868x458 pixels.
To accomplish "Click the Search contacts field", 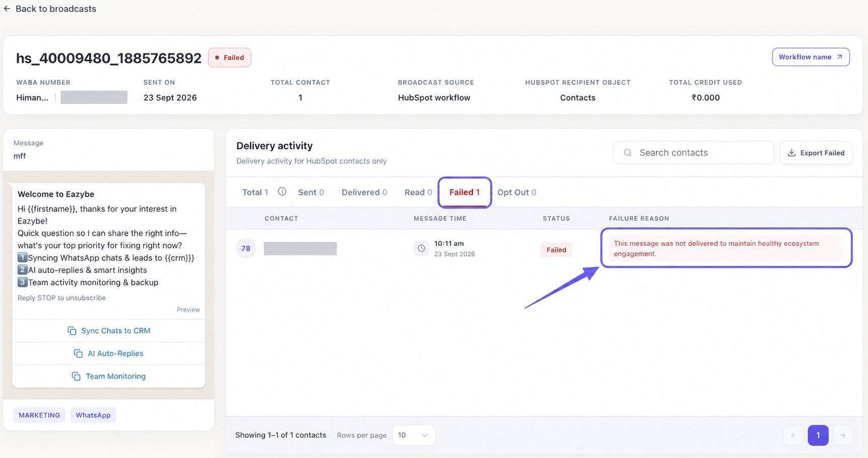I will (693, 153).
